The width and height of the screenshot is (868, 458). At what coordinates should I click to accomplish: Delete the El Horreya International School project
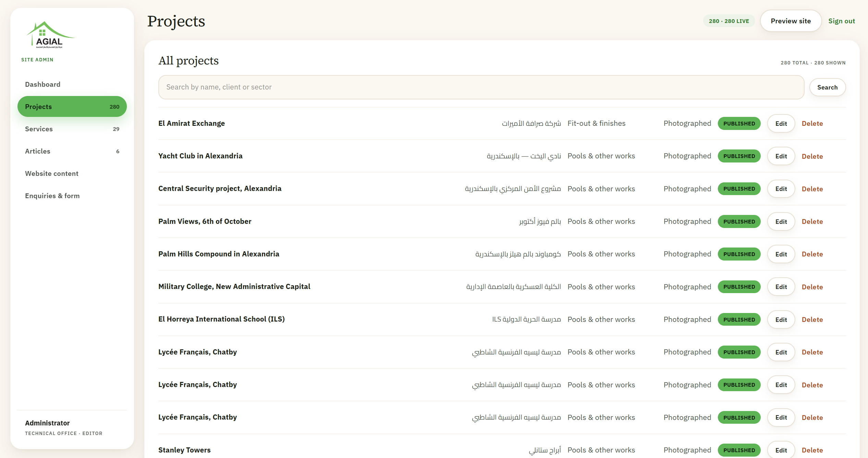pos(812,320)
